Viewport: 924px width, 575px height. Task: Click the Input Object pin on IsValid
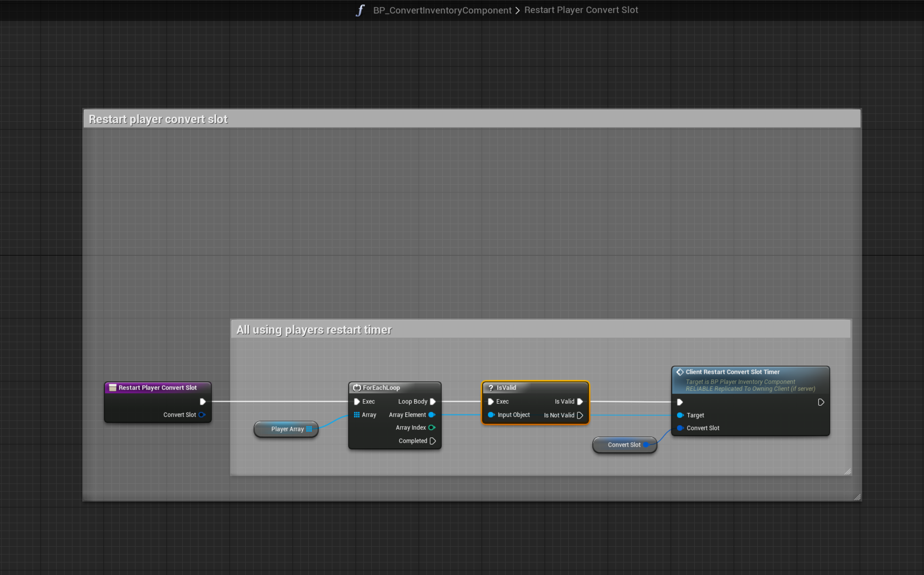(x=491, y=415)
